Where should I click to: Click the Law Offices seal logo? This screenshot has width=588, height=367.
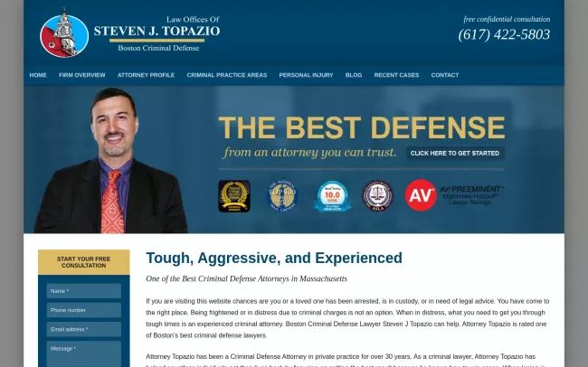pyautogui.click(x=64, y=33)
